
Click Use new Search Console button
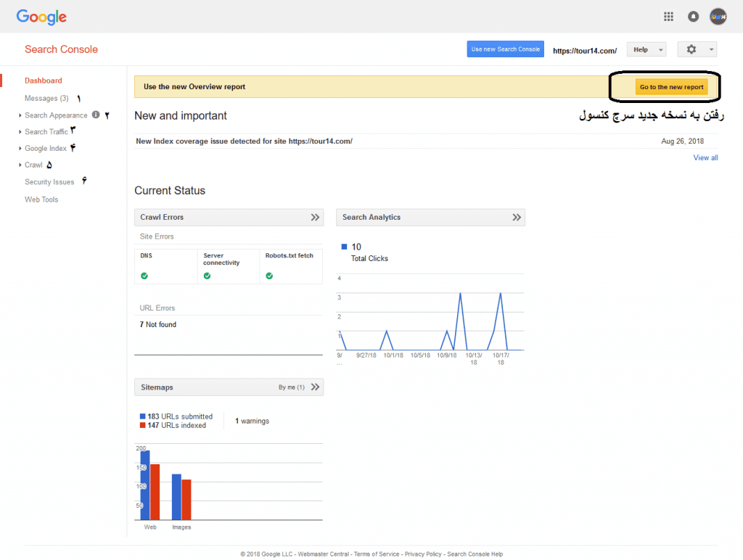[x=505, y=49]
